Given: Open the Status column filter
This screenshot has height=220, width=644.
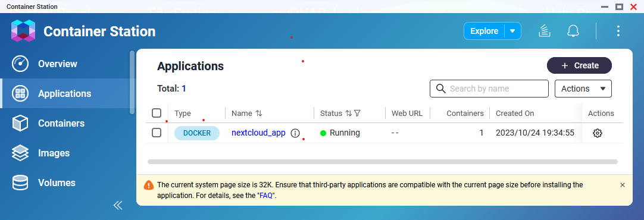Looking at the screenshot, I should 357,114.
